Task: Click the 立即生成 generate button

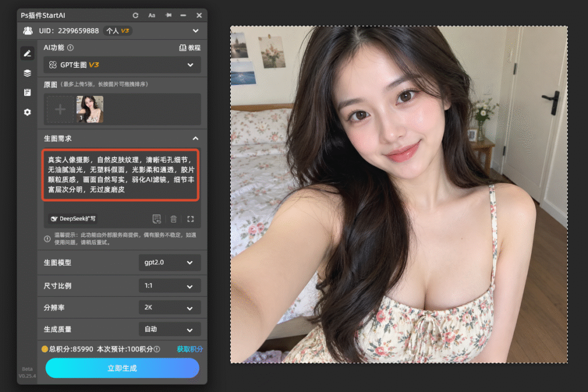Action: point(122,368)
